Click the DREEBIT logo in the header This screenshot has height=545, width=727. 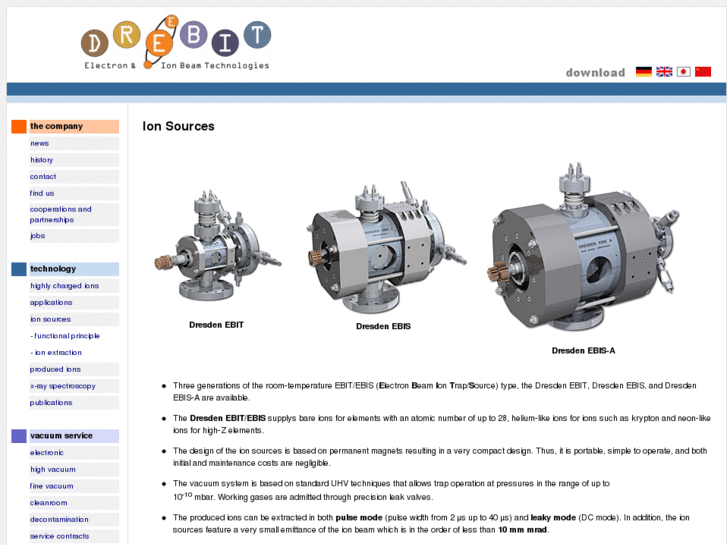(x=176, y=43)
